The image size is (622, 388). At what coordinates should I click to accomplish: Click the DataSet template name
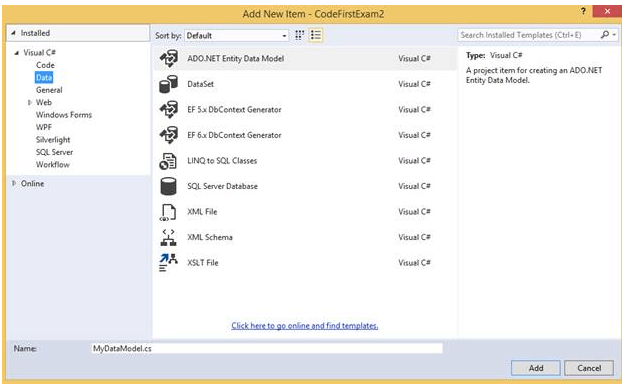pos(200,84)
